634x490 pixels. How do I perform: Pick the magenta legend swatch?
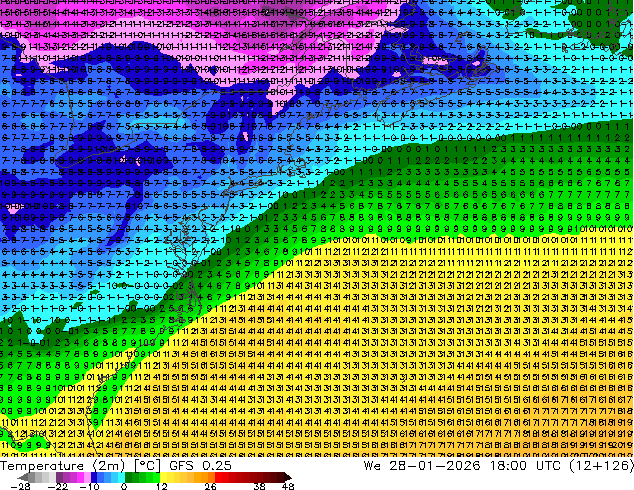(x=80, y=477)
